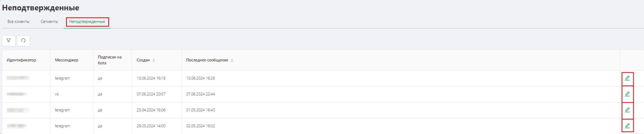
Task: Click the Мессенджер column header
Action: tap(66, 60)
